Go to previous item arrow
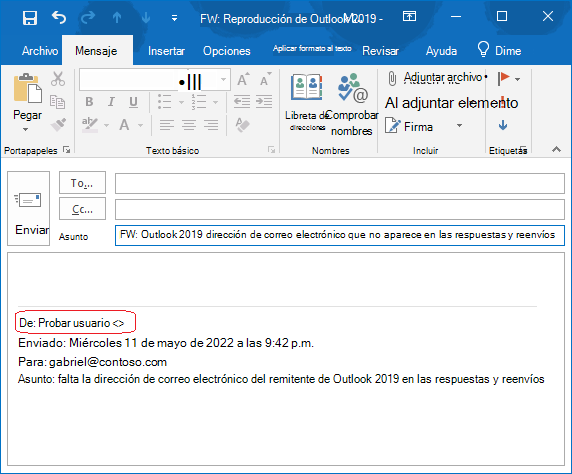The width and height of the screenshot is (572, 474). point(117,17)
